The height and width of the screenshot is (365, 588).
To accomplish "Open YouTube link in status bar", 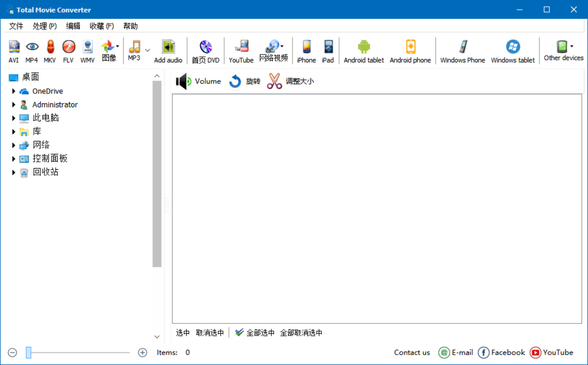I will (551, 352).
